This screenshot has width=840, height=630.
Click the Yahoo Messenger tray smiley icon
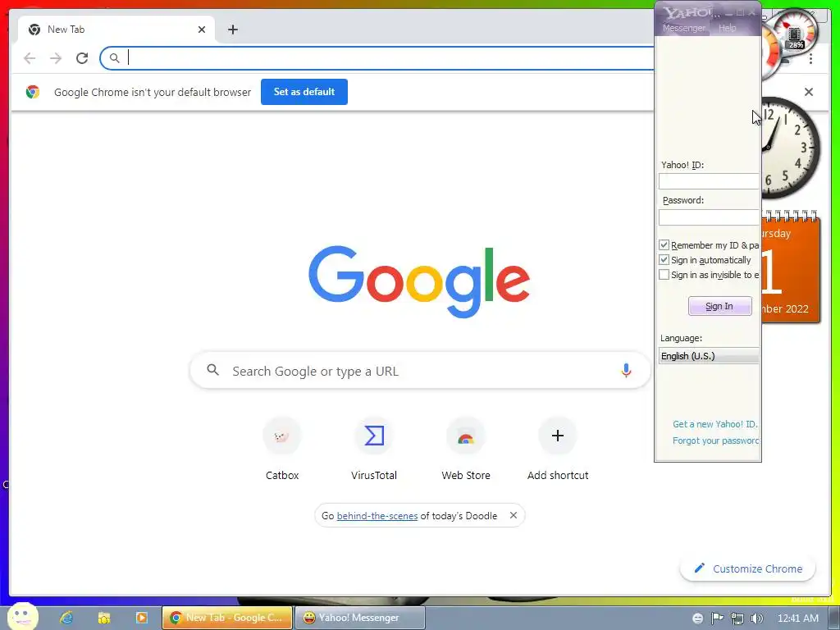[x=697, y=619]
